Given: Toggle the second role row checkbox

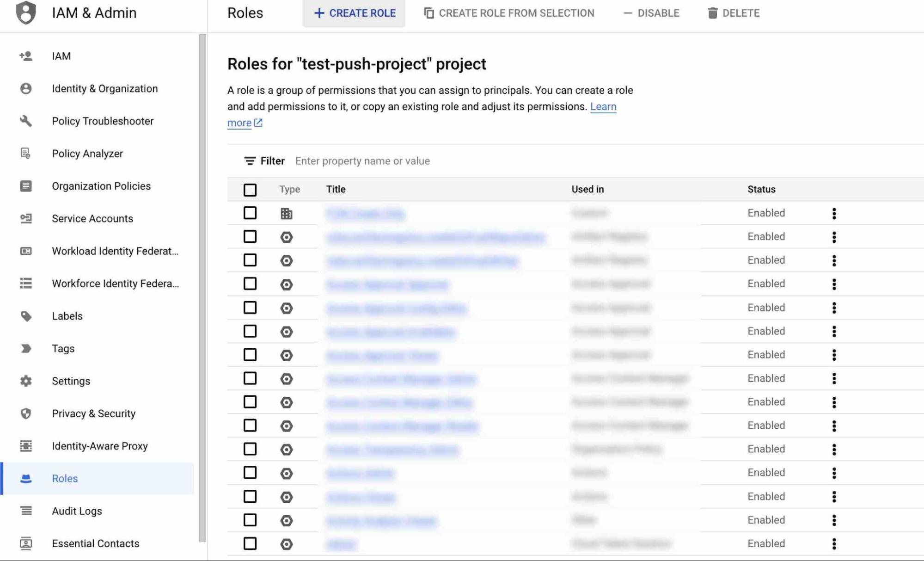Looking at the screenshot, I should pyautogui.click(x=250, y=236).
